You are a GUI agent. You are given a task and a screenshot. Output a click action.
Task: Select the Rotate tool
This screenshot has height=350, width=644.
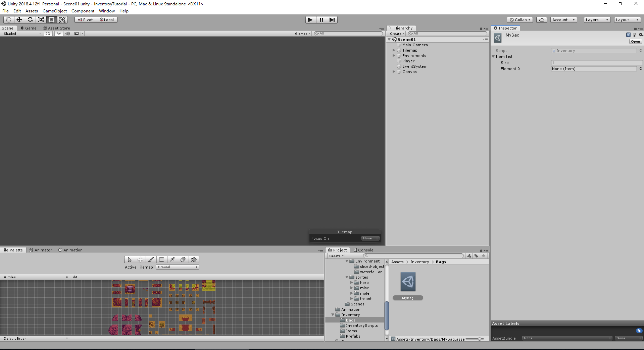(x=30, y=19)
